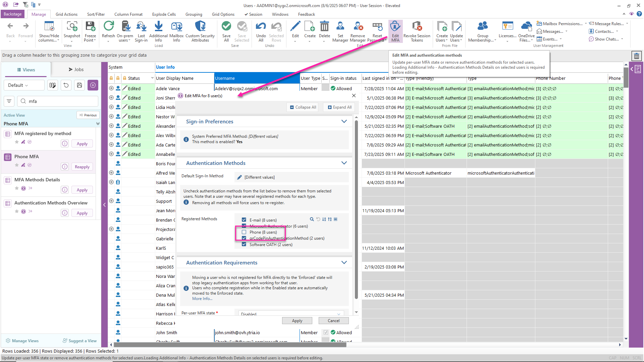Click Adele Vance row selector radio
Screen dimensions: 644x362
click(111, 88)
